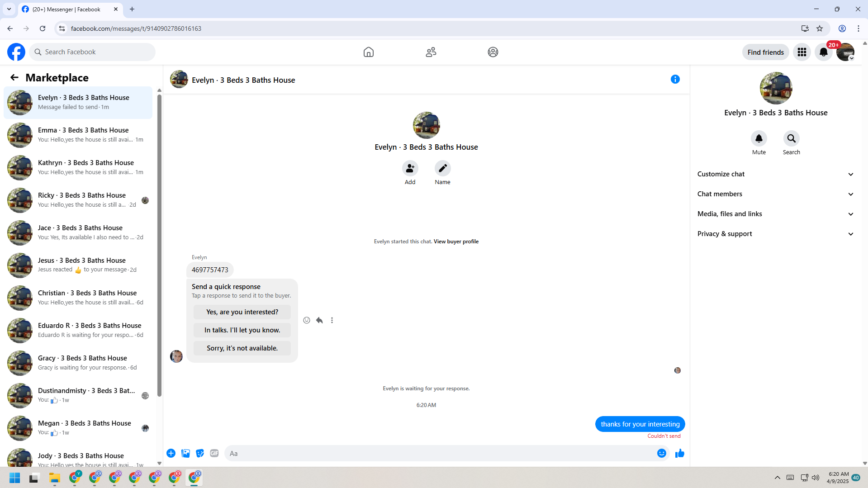Expand the Privacy & support section
The image size is (868, 488).
tap(776, 234)
